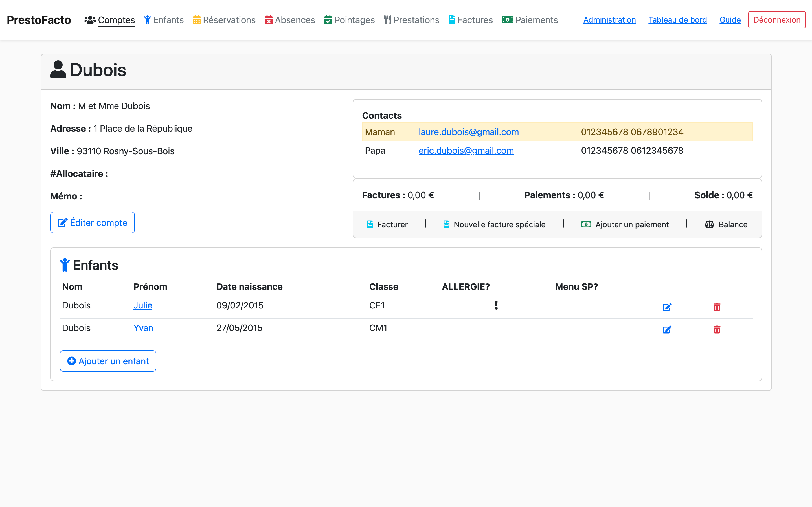Navigate to Factures in top bar
Viewport: 812px width, 507px height.
tap(470, 20)
